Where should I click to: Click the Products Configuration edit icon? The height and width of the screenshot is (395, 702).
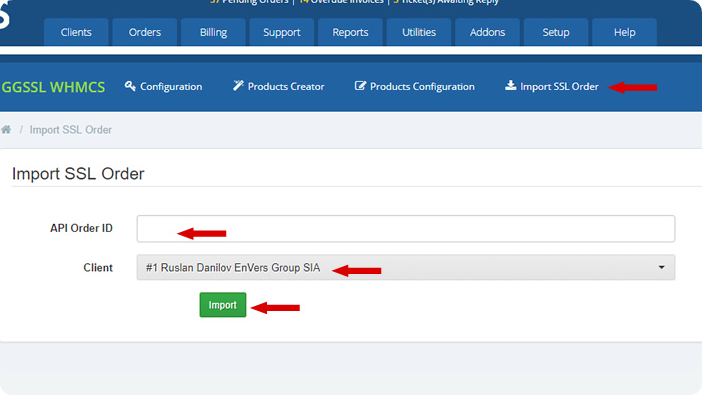tap(360, 86)
